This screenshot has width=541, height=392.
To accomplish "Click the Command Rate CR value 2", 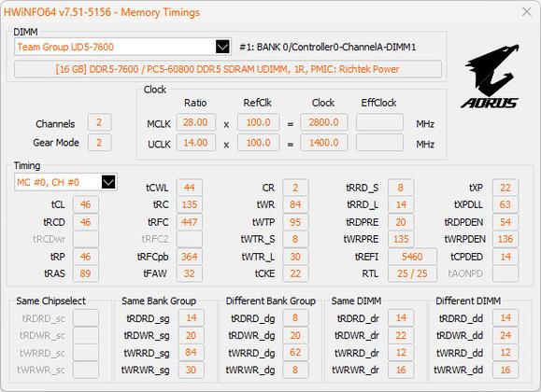I will (x=295, y=188).
